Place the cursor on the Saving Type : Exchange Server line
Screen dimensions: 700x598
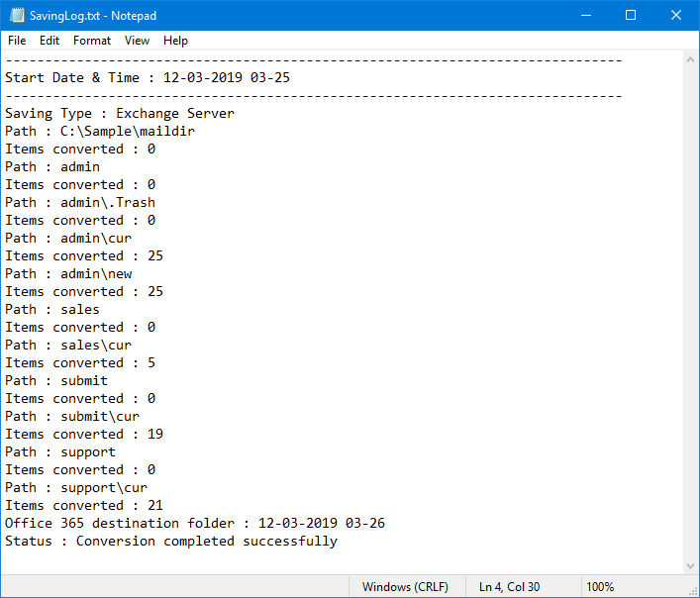tap(119, 113)
